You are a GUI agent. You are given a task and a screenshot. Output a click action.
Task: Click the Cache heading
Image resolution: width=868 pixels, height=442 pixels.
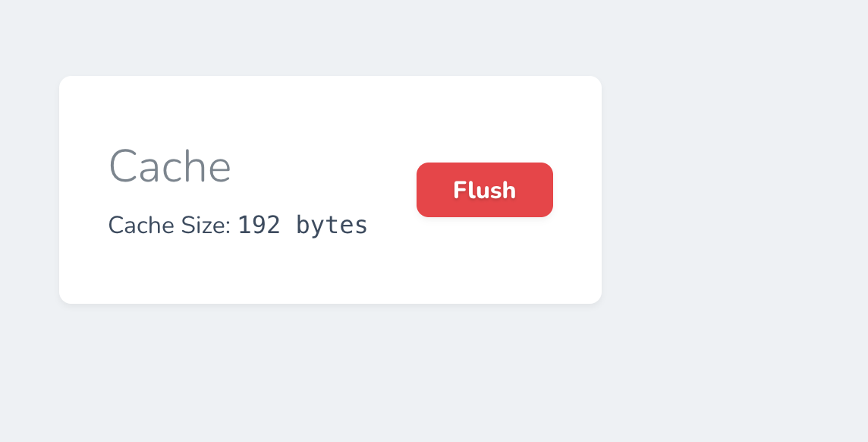tap(170, 166)
